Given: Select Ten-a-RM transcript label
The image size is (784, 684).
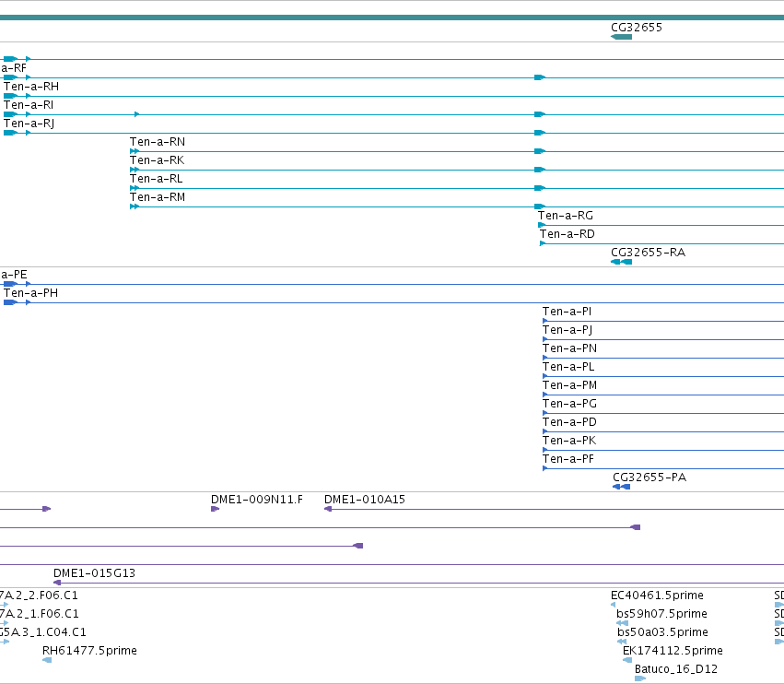Looking at the screenshot, I should [158, 197].
